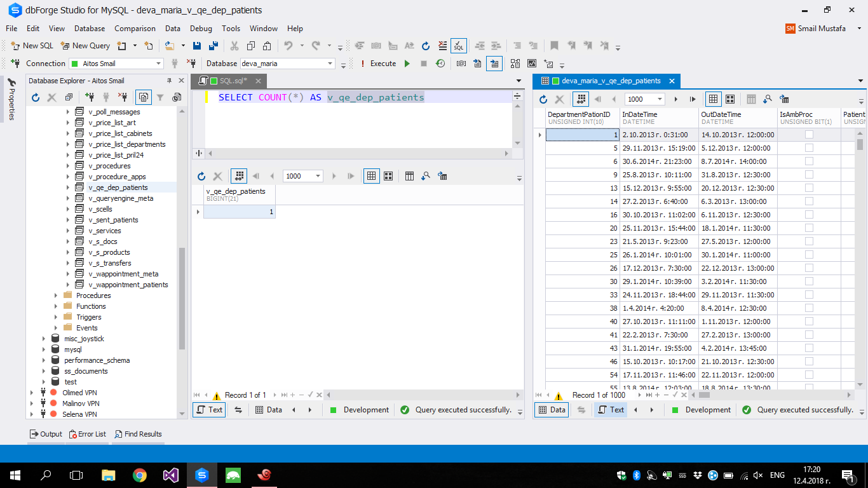
Task: Tick IsAmbProc checkbox in first row
Action: pos(809,135)
